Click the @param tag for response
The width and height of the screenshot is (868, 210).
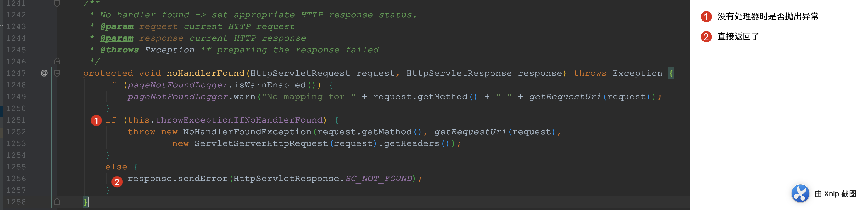[117, 38]
